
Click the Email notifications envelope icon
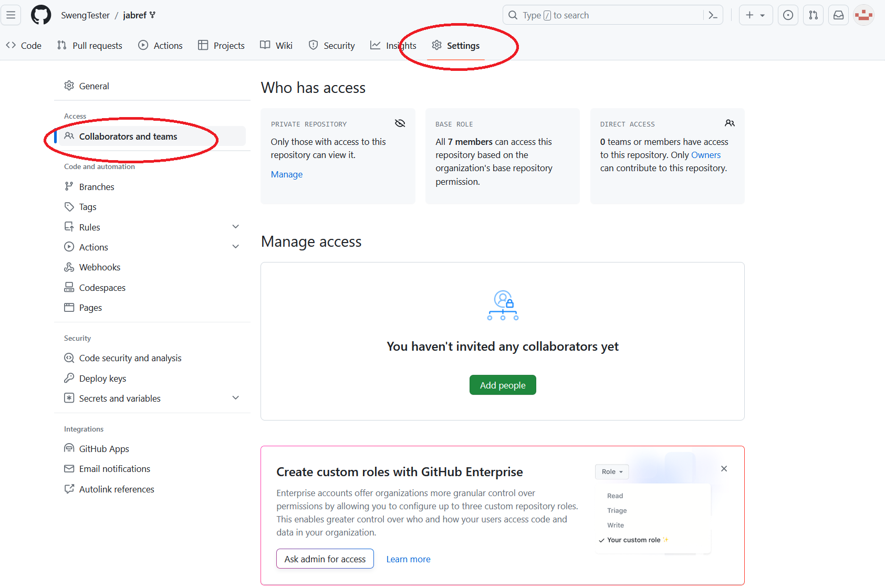click(x=69, y=468)
